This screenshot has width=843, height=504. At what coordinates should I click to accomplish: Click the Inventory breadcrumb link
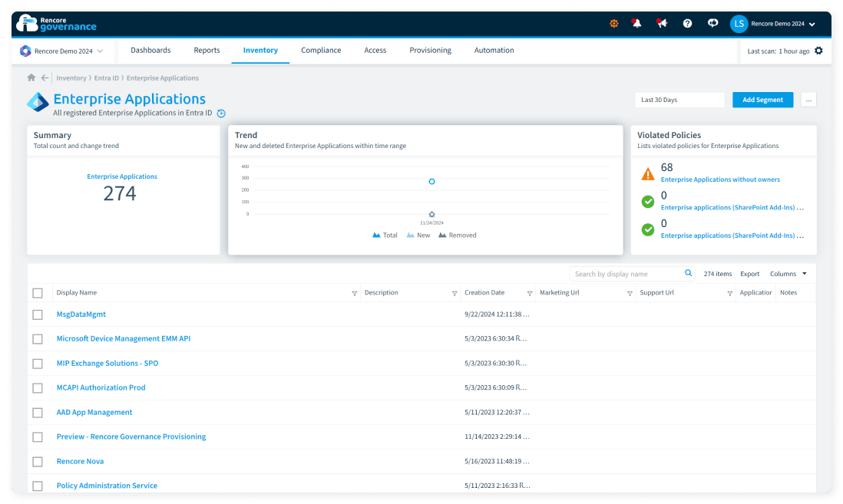click(71, 78)
